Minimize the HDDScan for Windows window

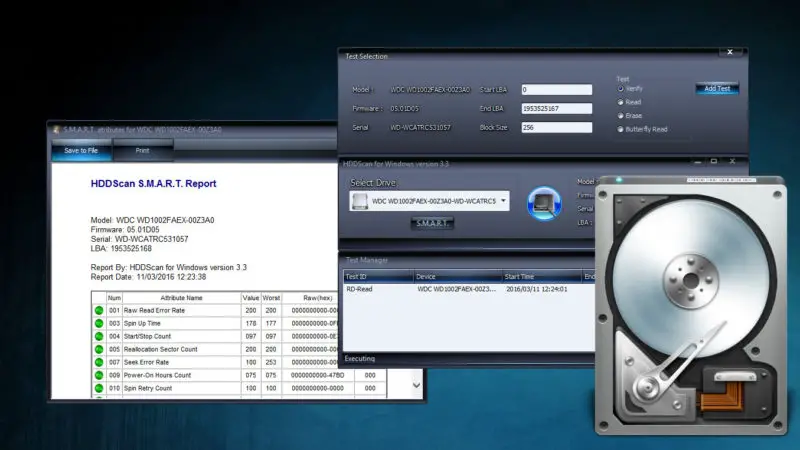coord(697,162)
